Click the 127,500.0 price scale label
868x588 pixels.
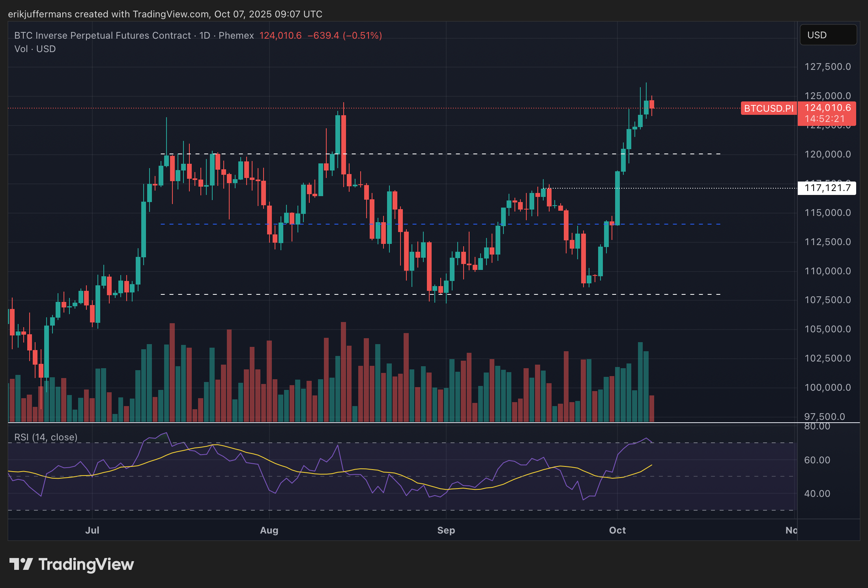point(827,67)
